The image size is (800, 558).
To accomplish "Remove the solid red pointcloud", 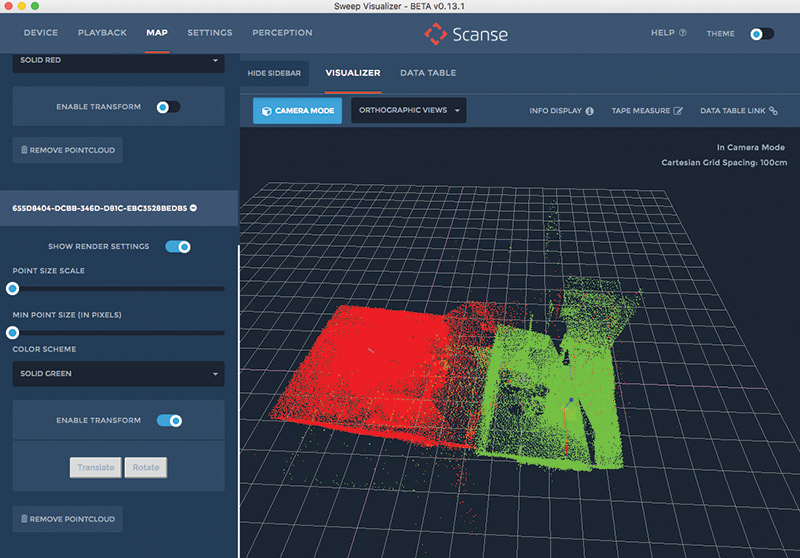I will (x=67, y=150).
